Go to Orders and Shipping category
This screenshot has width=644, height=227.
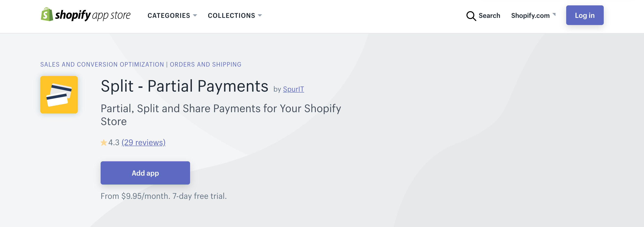pos(205,64)
